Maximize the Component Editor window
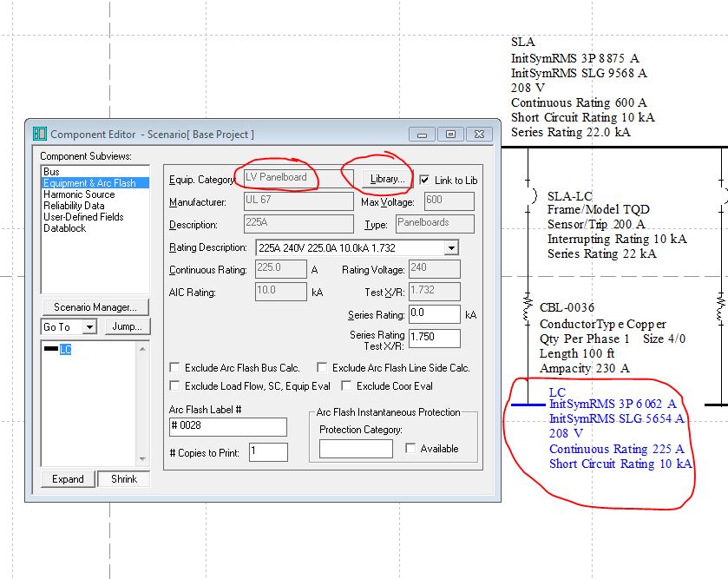Viewport: 728px width, 579px height. (x=451, y=135)
